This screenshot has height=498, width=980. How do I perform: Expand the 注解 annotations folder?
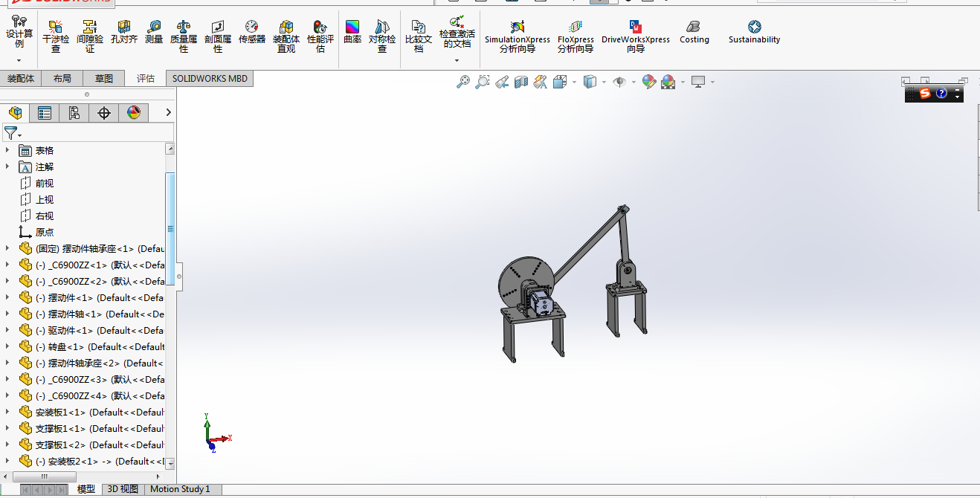coord(7,166)
